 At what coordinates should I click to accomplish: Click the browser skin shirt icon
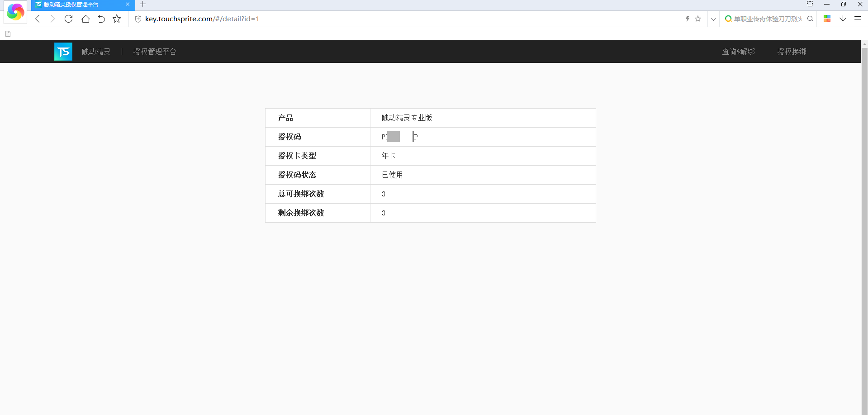tap(810, 4)
